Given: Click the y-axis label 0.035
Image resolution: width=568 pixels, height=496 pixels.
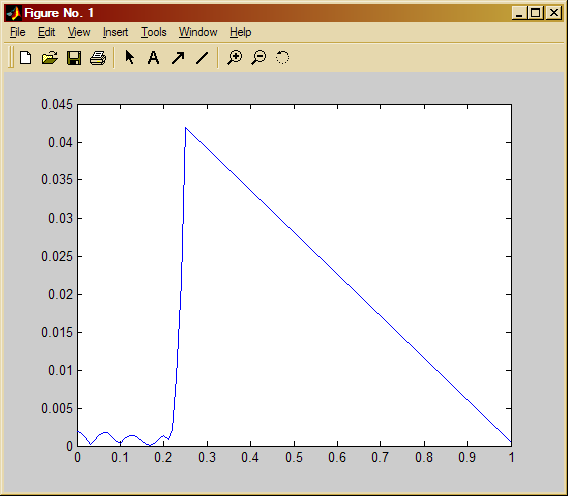Looking at the screenshot, I should click(57, 180).
